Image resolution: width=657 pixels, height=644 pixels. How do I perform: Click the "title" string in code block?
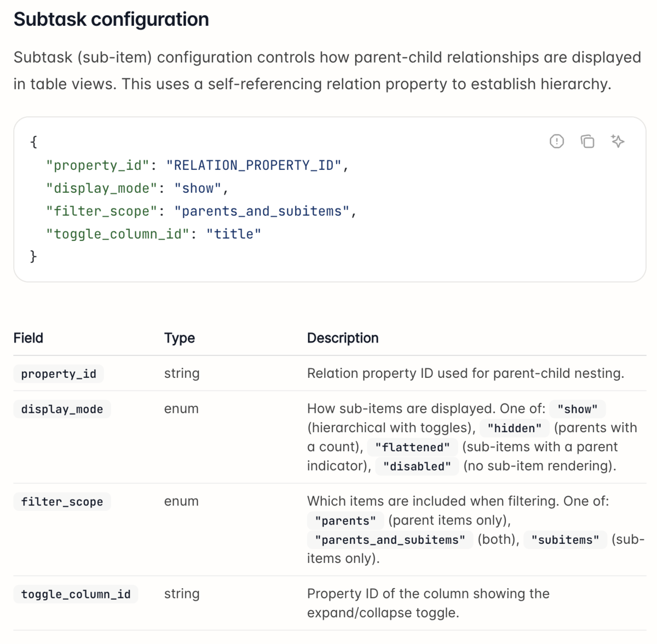coord(234,234)
